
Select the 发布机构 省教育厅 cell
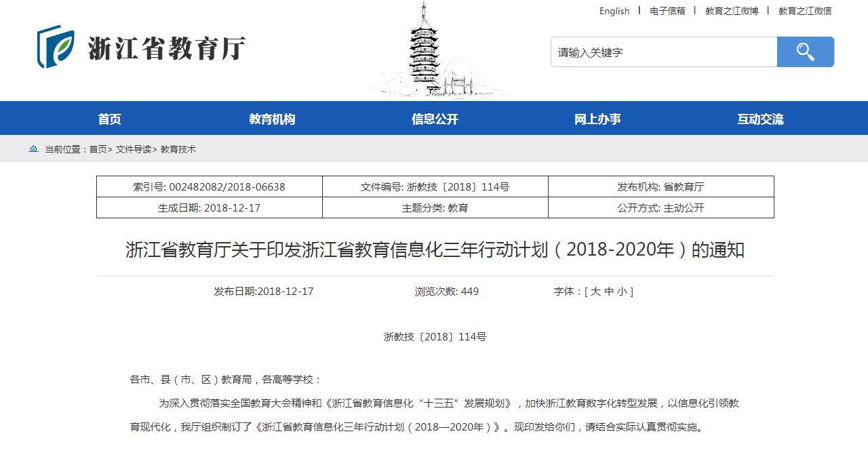click(661, 187)
